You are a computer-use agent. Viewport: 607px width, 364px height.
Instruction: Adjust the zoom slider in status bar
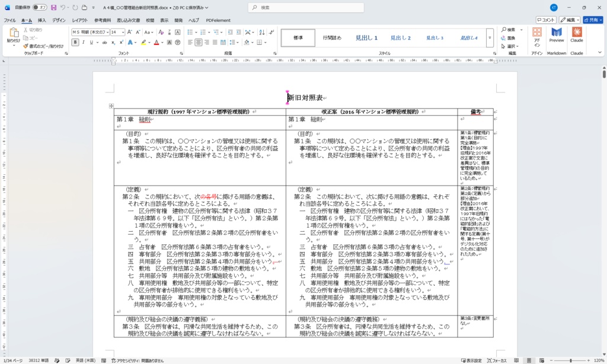pos(571,360)
